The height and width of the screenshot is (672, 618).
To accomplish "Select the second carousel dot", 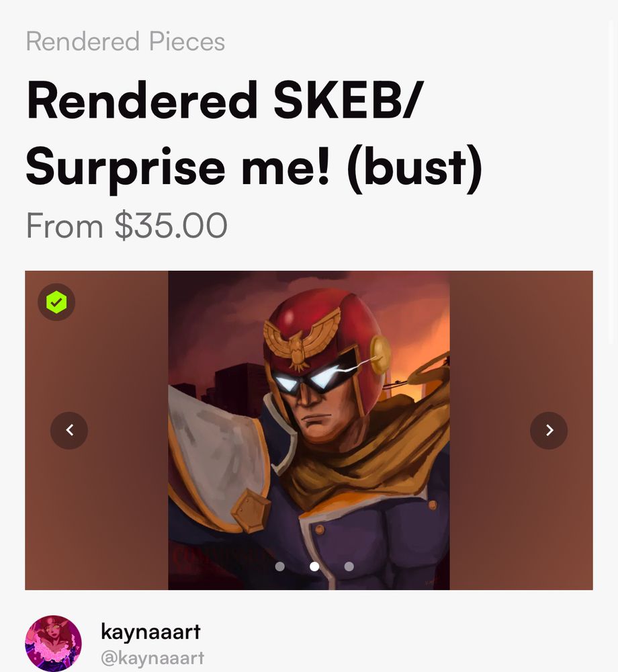I will point(314,566).
